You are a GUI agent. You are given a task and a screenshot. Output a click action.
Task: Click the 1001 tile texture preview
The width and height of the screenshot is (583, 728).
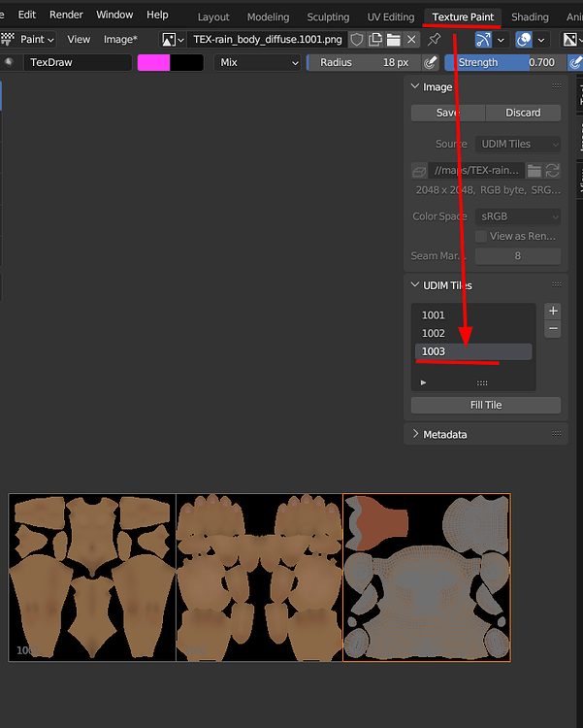[92, 578]
